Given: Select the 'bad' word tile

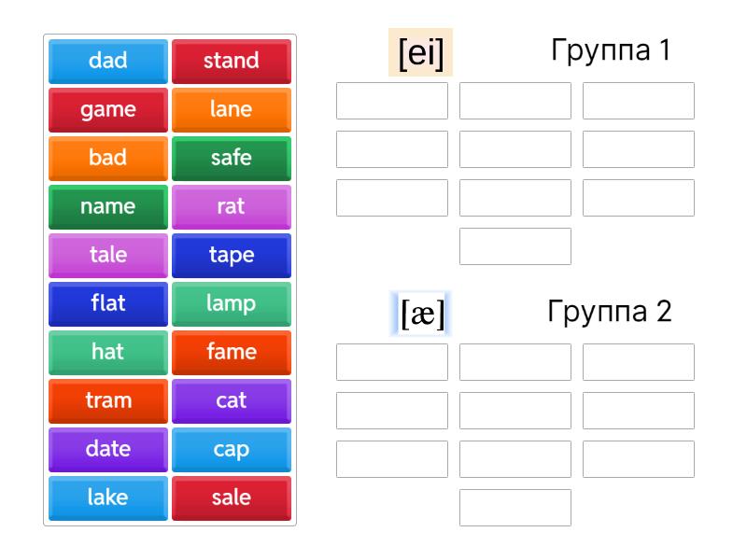Looking at the screenshot, I should [x=108, y=159].
